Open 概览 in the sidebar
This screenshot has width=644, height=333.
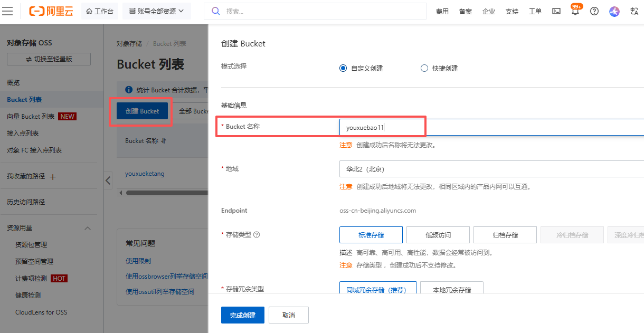point(13,83)
